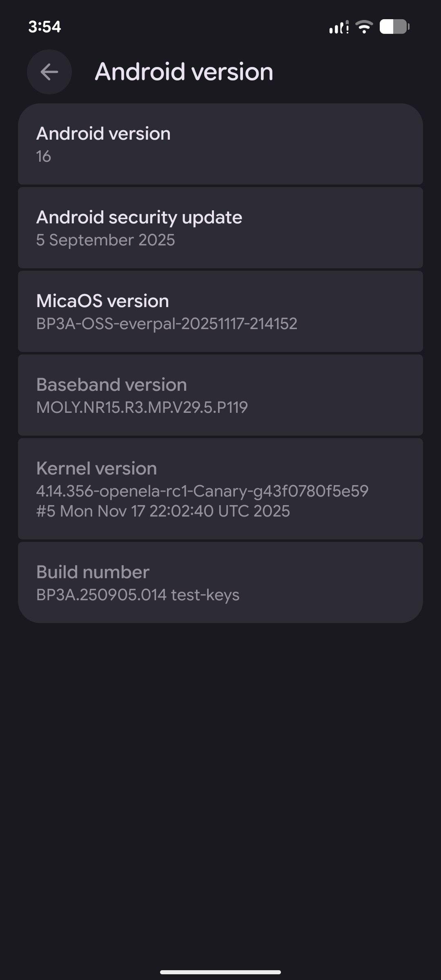Open the Android security update entry
441x980 pixels.
220,228
